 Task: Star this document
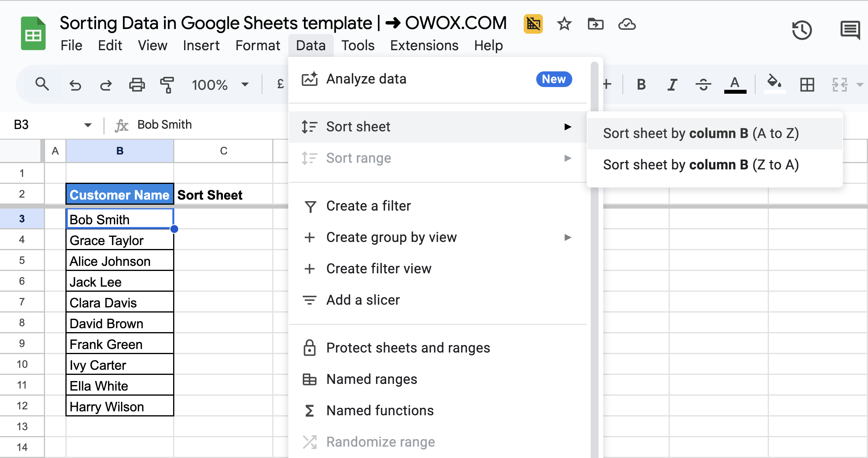pyautogui.click(x=564, y=24)
